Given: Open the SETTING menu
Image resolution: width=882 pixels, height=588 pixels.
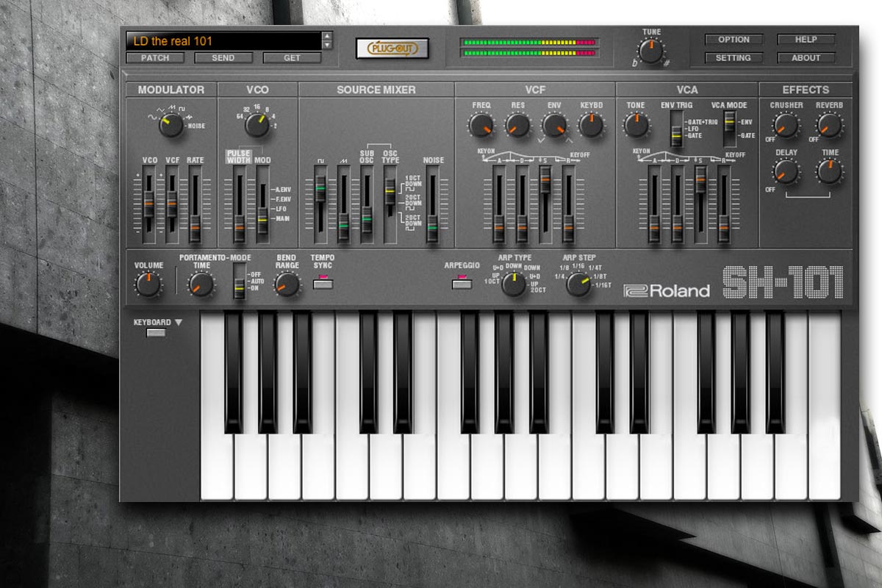Looking at the screenshot, I should pos(734,57).
